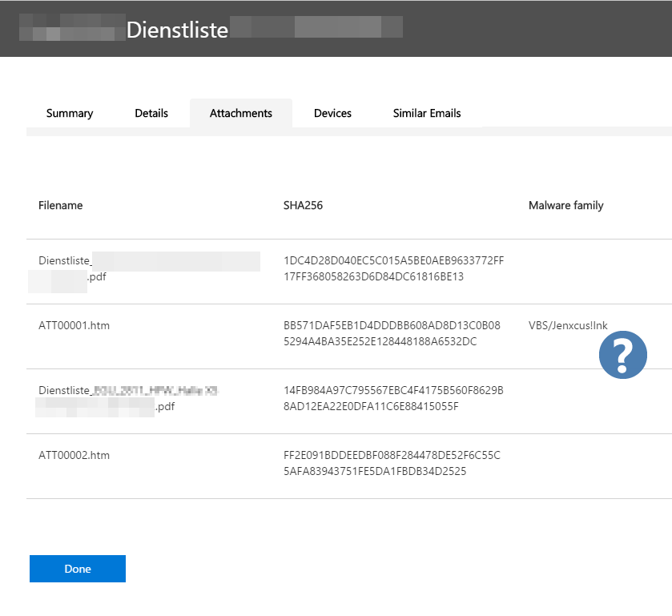Open the Similar Emails tab
This screenshot has height=616, width=672.
427,113
